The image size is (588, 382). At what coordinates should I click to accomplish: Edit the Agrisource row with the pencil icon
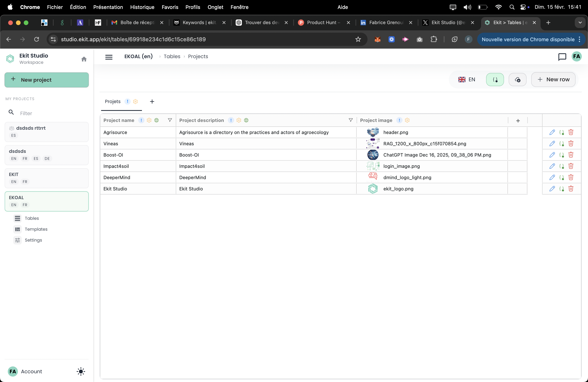(552, 132)
